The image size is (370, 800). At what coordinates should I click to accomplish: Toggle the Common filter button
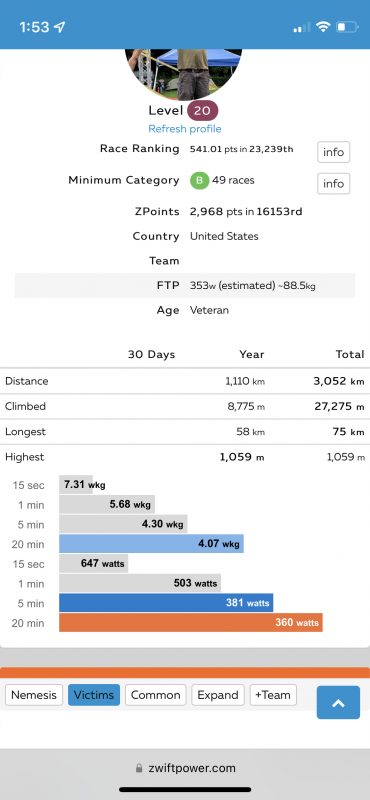tap(156, 695)
